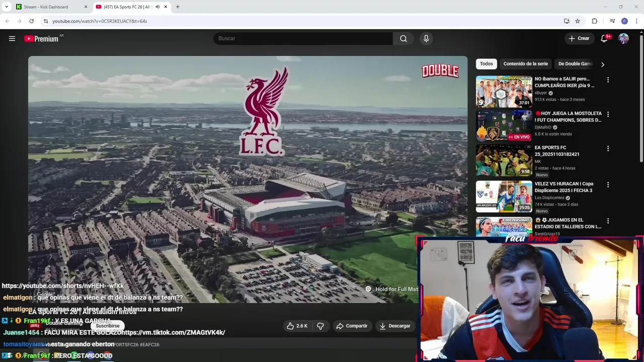The width and height of the screenshot is (644, 362).
Task: Click the search magnifier button
Action: (x=404, y=39)
